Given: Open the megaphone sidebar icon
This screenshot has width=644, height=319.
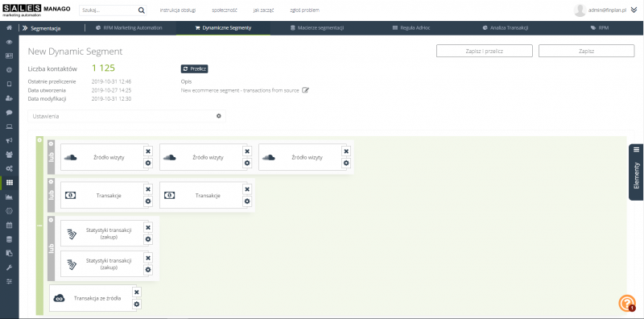Looking at the screenshot, I should (x=9, y=140).
